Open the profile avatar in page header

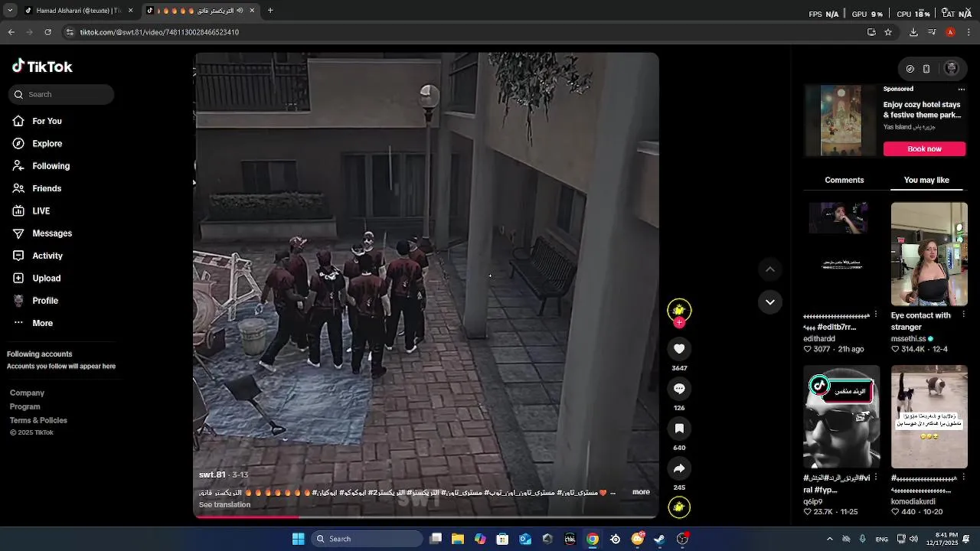952,69
